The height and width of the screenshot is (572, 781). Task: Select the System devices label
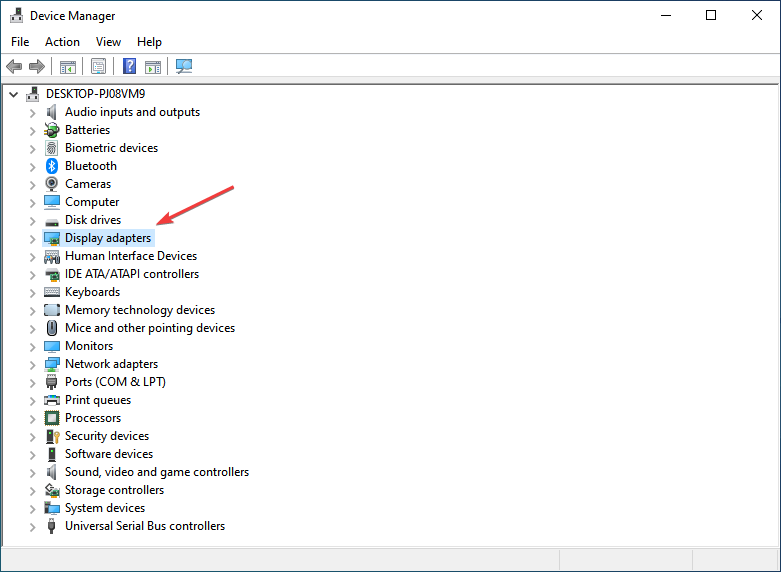tap(105, 508)
